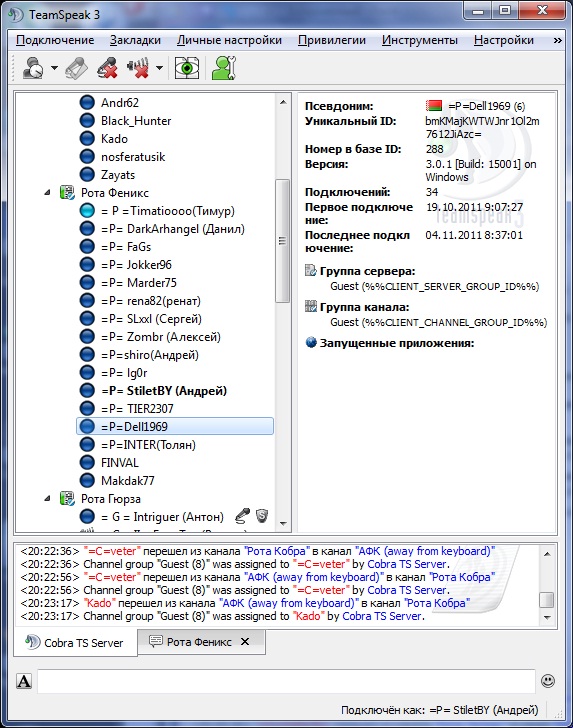Select user Makdak77
573x728 pixels.
(128, 481)
